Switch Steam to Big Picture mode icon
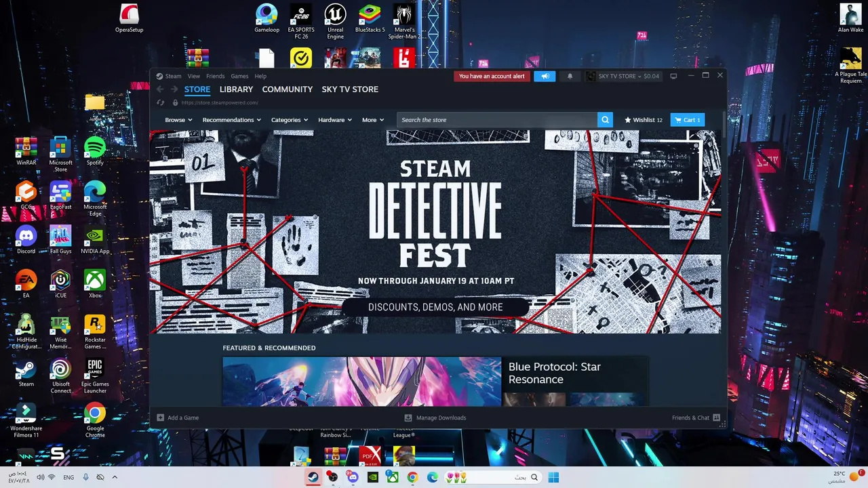This screenshot has height=488, width=868. tap(673, 76)
